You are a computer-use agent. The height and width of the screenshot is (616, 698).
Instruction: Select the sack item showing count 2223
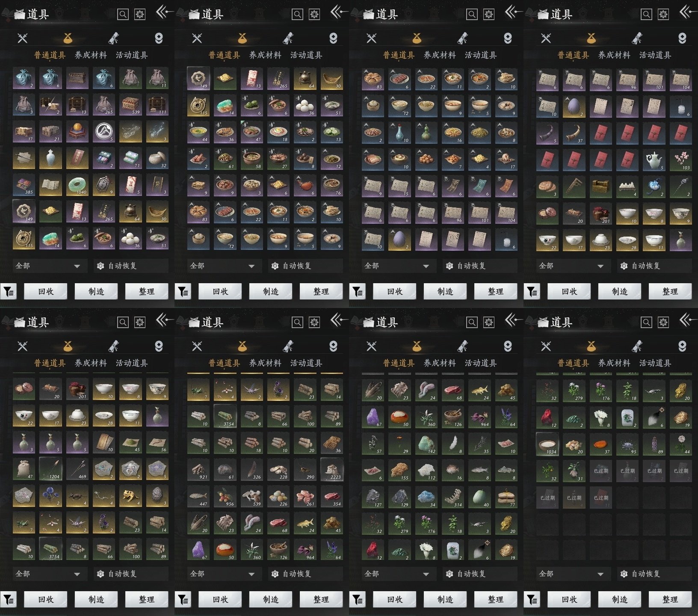pyautogui.click(x=331, y=469)
